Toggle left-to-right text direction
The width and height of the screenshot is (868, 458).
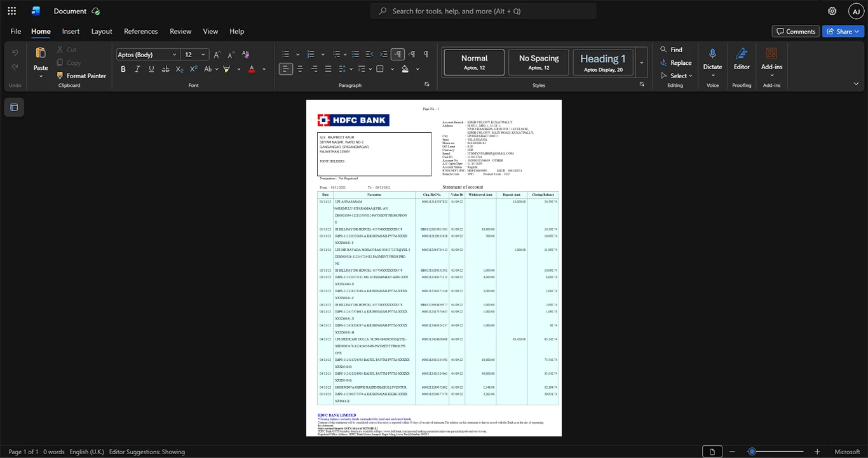(398, 55)
